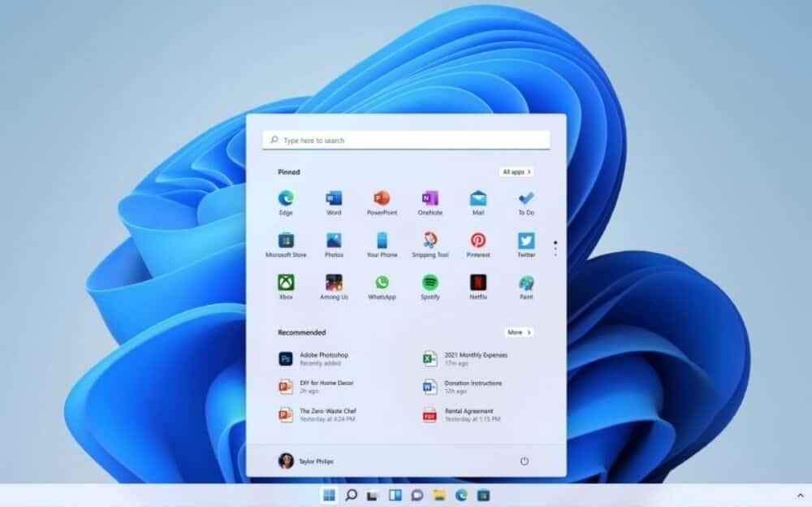The width and height of the screenshot is (812, 507).
Task: Open File Explorer from the taskbar
Action: click(x=439, y=495)
